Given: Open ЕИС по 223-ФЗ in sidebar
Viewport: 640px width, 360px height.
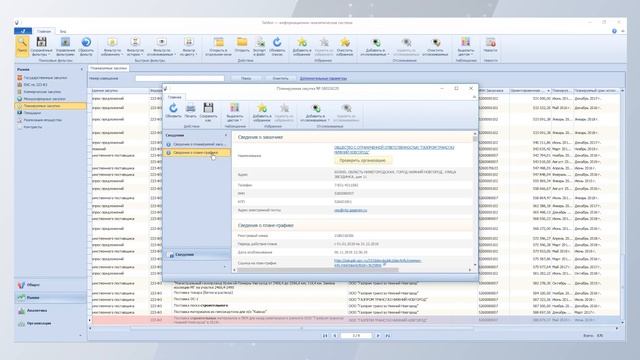Looking at the screenshot, I should pyautogui.click(x=36, y=85).
